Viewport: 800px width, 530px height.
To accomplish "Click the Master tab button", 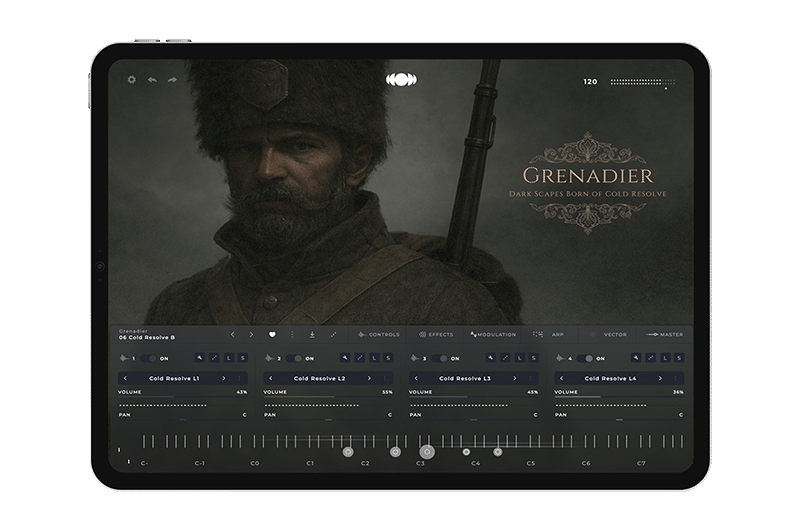I will point(666,334).
